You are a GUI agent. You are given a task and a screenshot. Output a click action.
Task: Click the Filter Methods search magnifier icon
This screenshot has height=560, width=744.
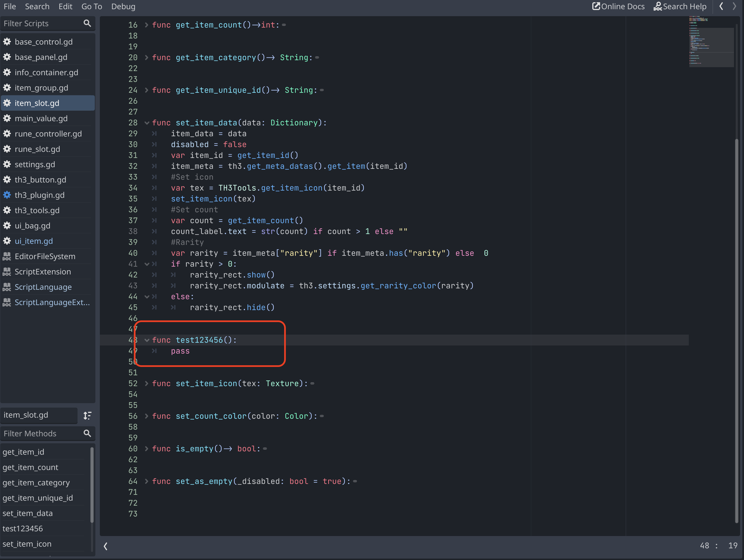pos(87,433)
